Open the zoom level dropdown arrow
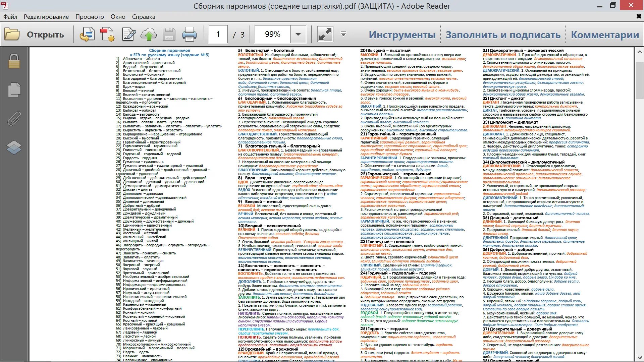Viewport: 644px width, 362px height. [x=298, y=34]
